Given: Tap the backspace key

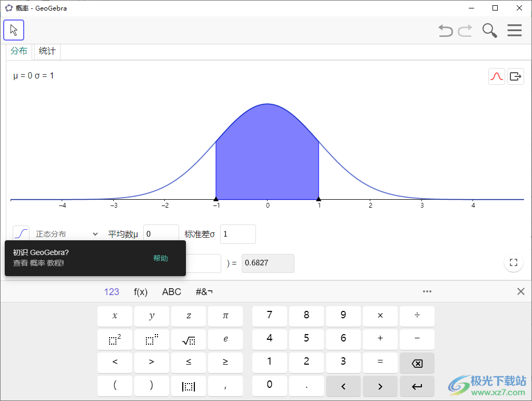Looking at the screenshot, I should point(417,363).
